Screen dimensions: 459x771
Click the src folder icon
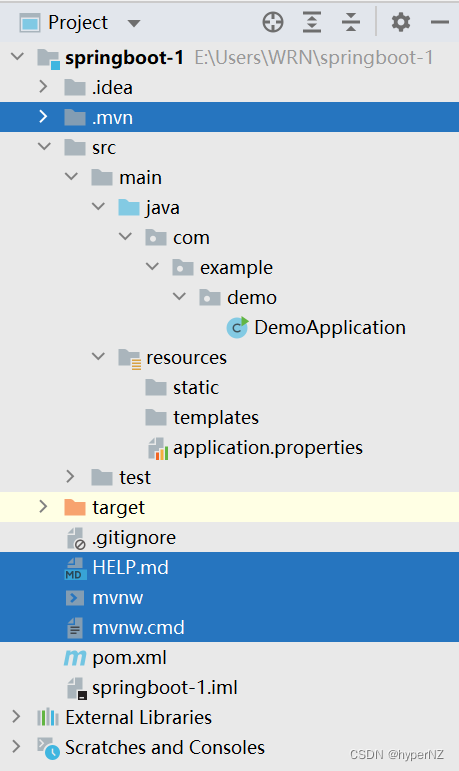[x=75, y=148]
